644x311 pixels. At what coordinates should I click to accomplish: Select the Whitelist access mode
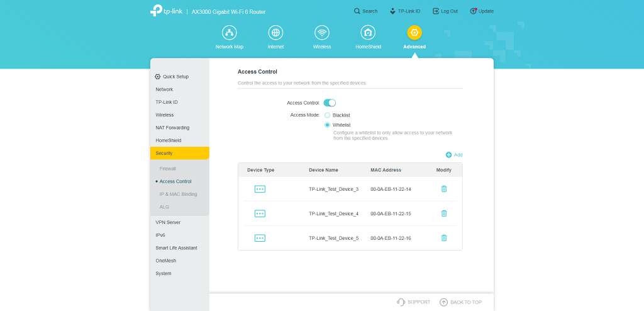pos(327,125)
